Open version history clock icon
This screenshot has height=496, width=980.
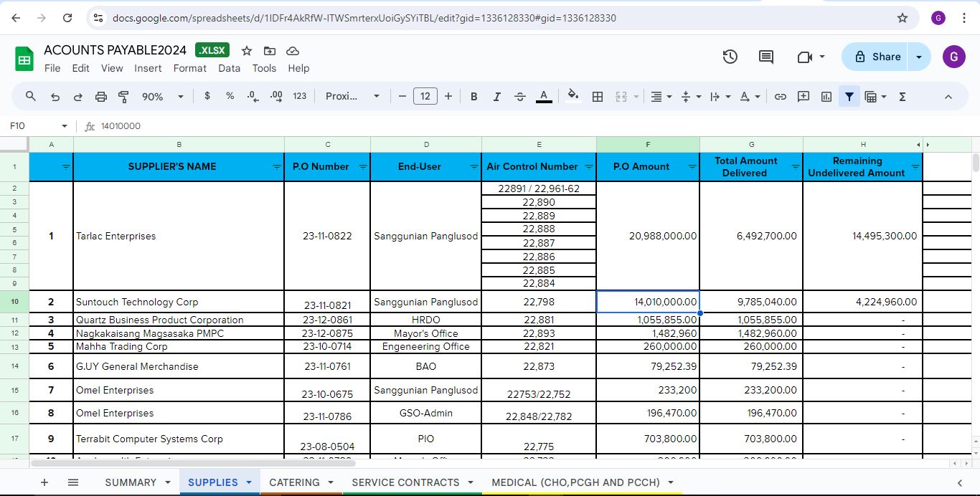tap(730, 57)
